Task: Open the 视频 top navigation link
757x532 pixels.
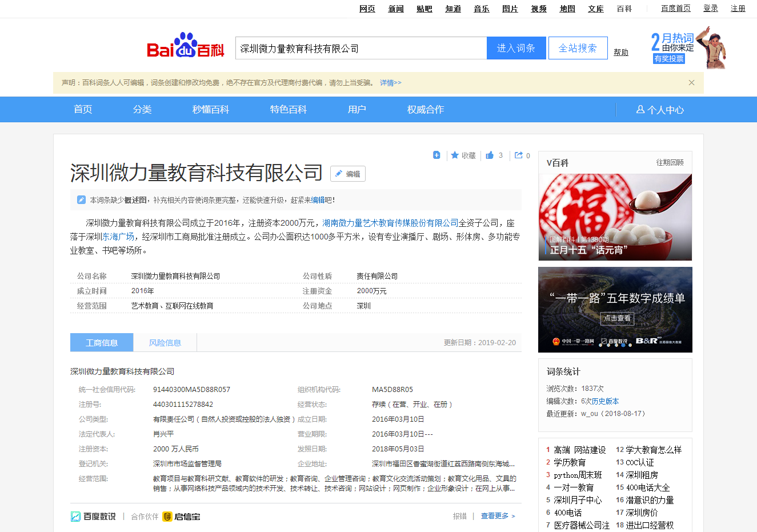Action: 539,9
